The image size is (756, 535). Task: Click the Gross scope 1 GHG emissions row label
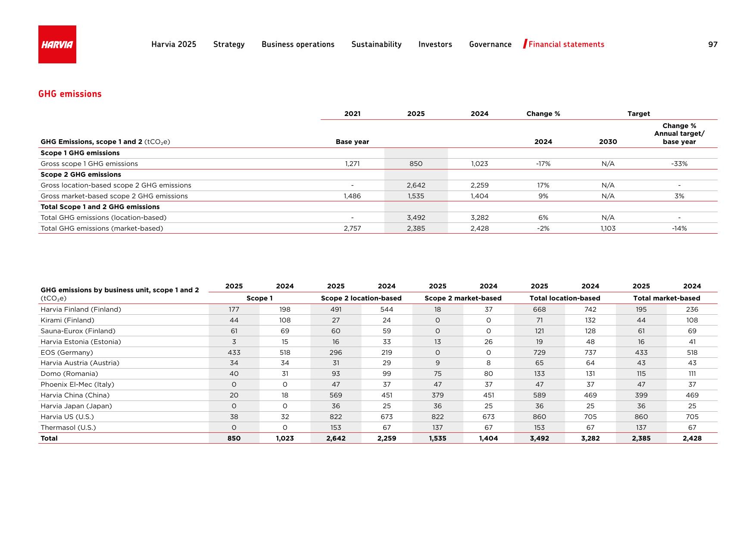[x=89, y=164]
